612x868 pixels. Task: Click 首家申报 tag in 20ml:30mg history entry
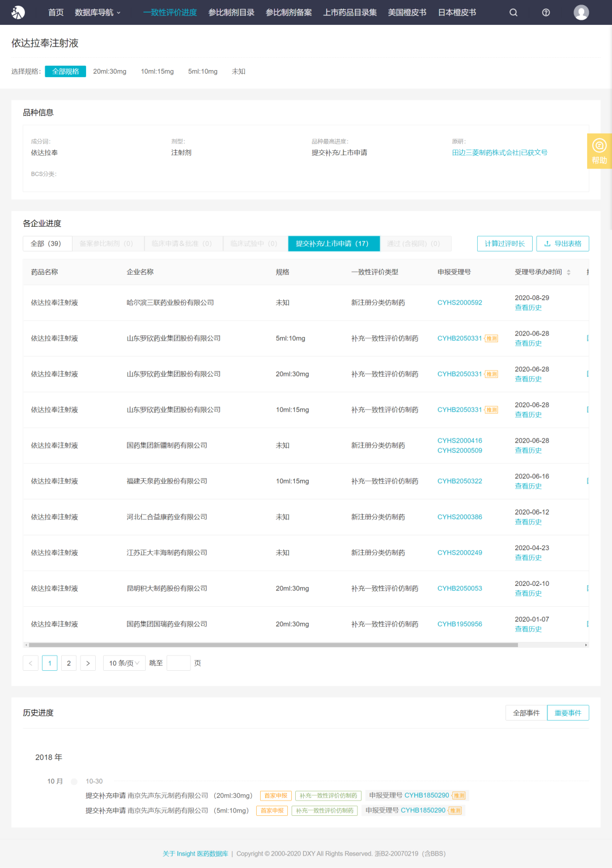276,795
